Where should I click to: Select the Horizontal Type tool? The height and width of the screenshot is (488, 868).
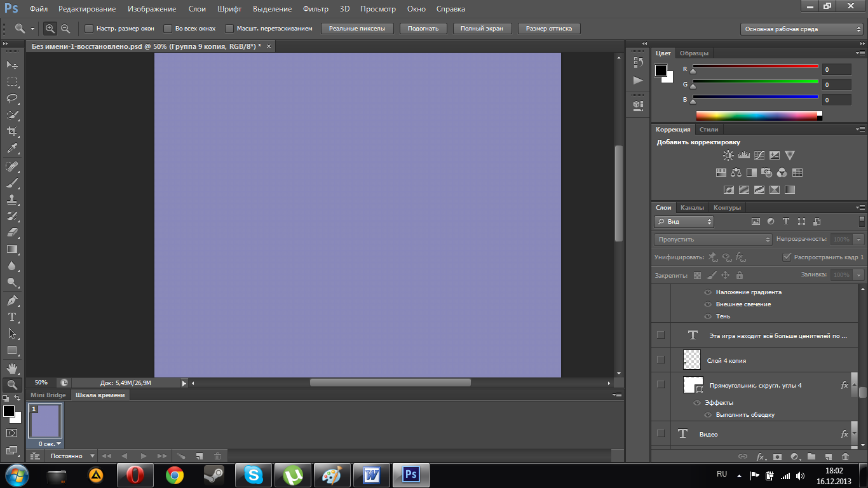12,317
